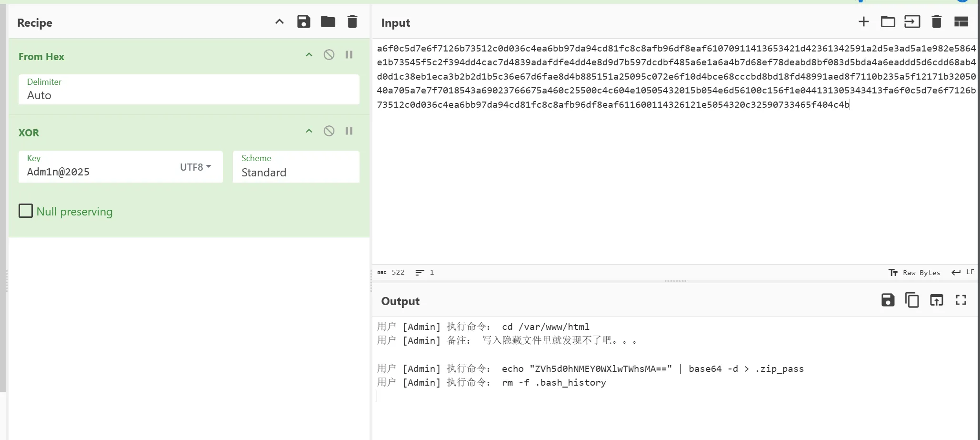
Task: Maximise the output pane
Action: pyautogui.click(x=961, y=300)
